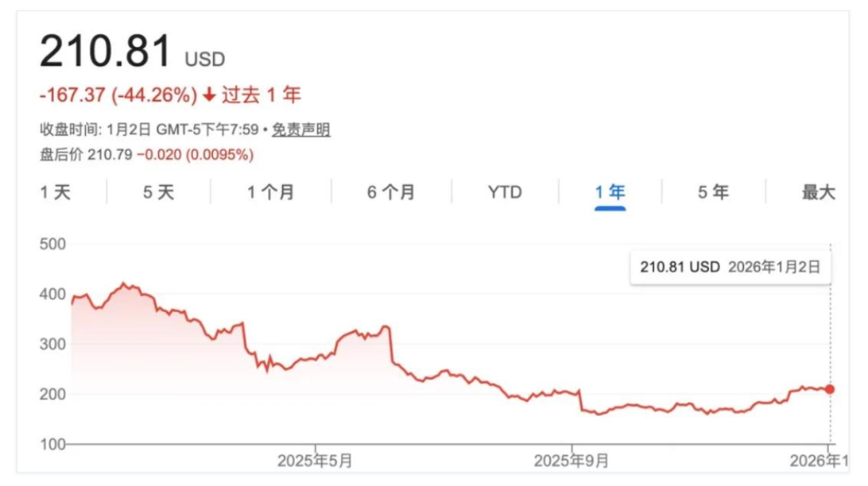Click the 500 y-axis label
Viewport: 868px width, 486px height.
click(x=51, y=244)
